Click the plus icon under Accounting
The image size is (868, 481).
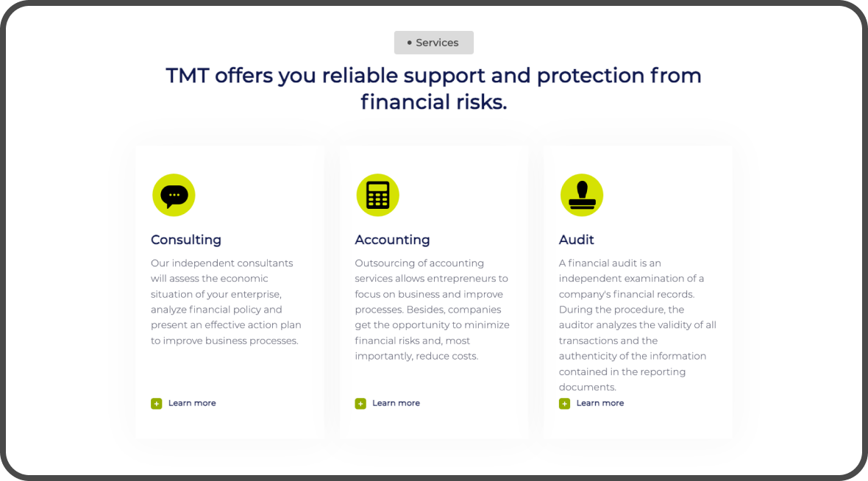click(x=360, y=403)
